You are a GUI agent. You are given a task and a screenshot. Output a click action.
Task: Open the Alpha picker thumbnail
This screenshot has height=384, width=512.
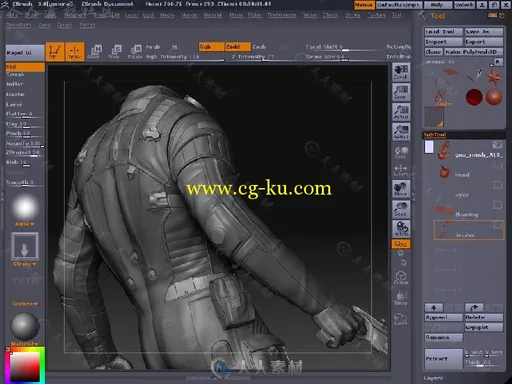pyautogui.click(x=25, y=208)
